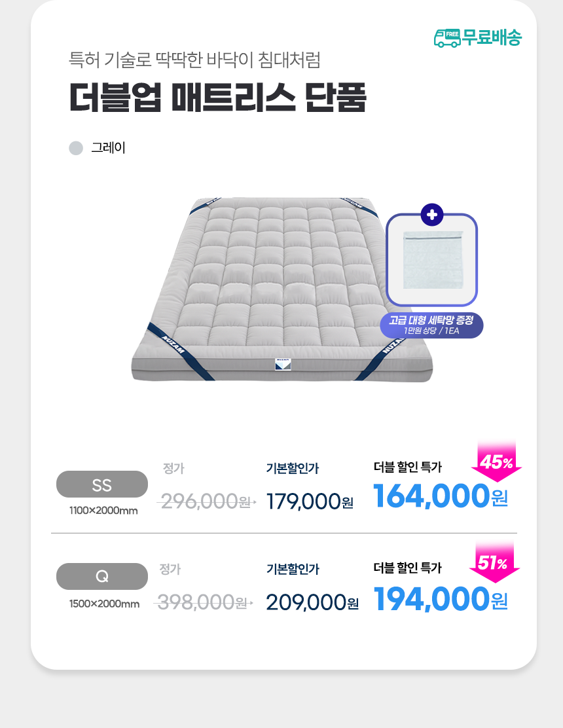Select the SS size option
Viewport: 563px width, 728px height.
[x=102, y=484]
